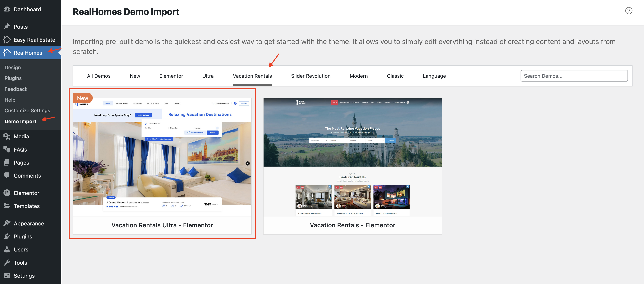Switch to the All Demos tab

click(x=99, y=76)
